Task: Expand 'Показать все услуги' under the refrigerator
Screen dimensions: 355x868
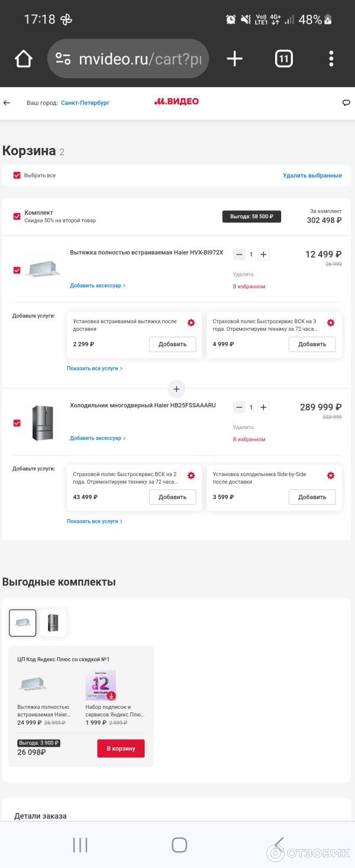Action: tap(95, 521)
